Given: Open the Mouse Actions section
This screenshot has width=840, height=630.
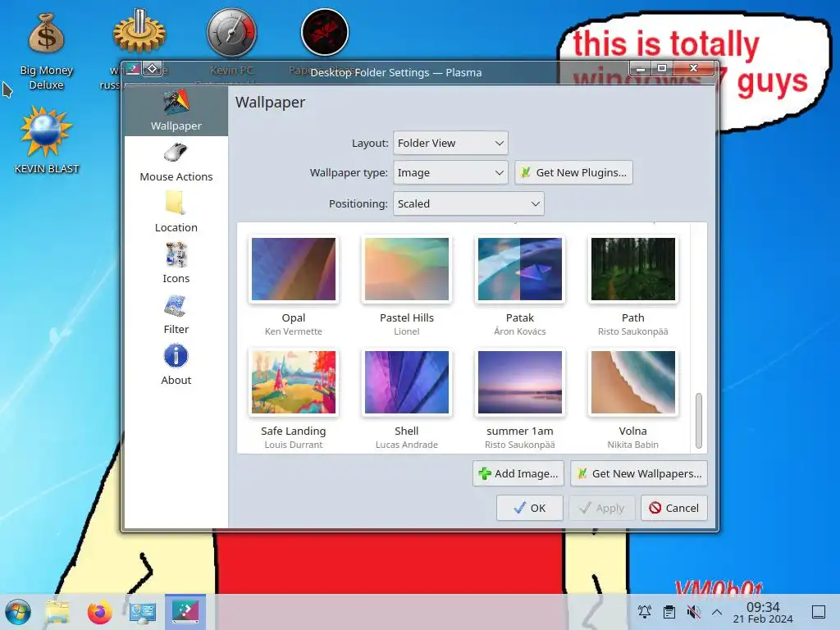Looking at the screenshot, I should click(x=176, y=162).
